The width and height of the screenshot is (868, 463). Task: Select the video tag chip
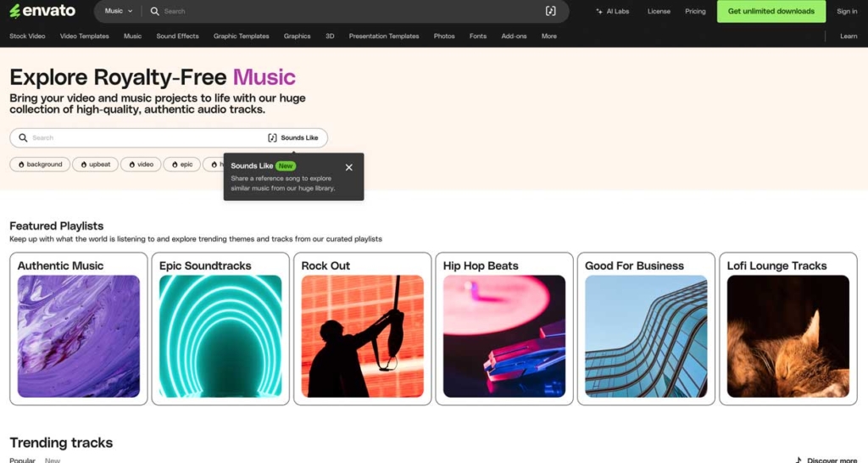(141, 165)
